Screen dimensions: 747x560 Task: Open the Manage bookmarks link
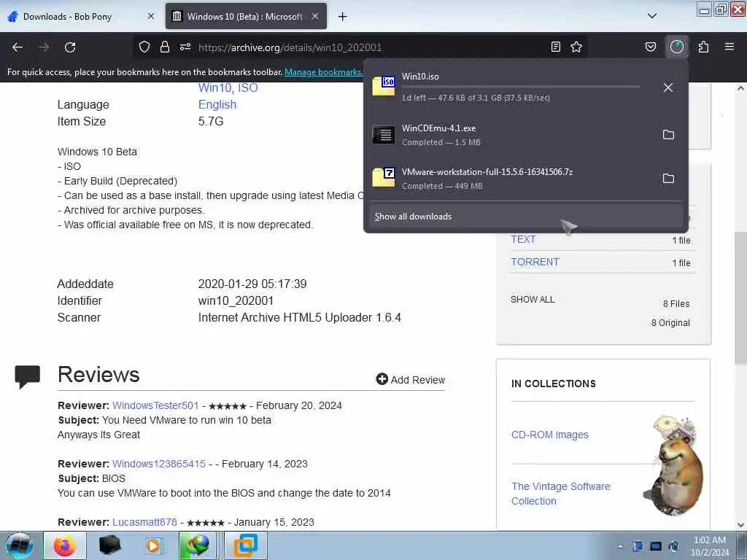point(323,72)
